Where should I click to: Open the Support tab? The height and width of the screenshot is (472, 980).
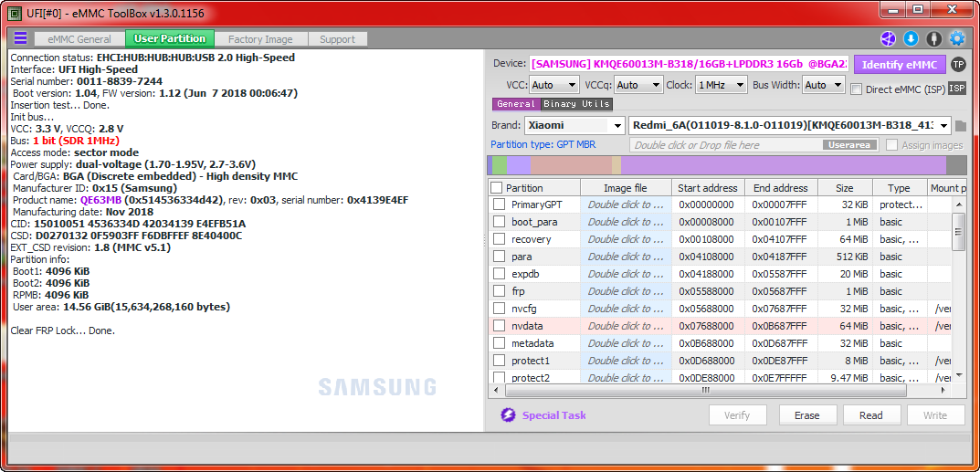(338, 38)
